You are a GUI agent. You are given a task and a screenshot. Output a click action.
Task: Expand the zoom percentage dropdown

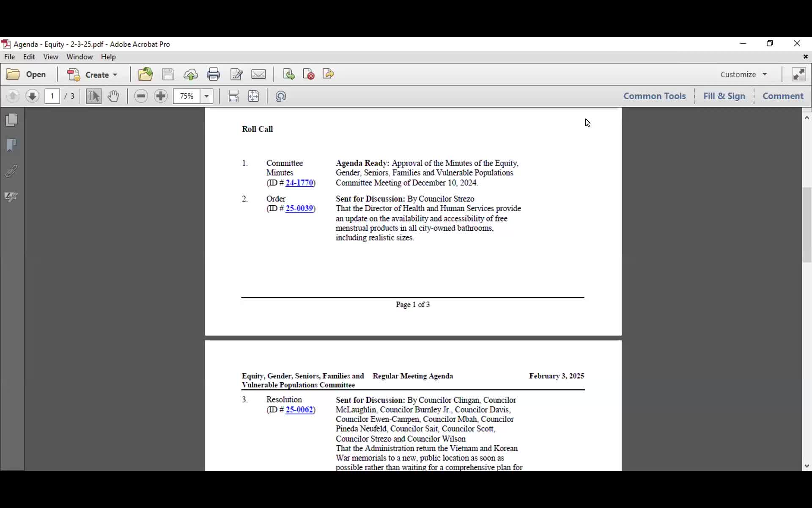[x=206, y=96]
